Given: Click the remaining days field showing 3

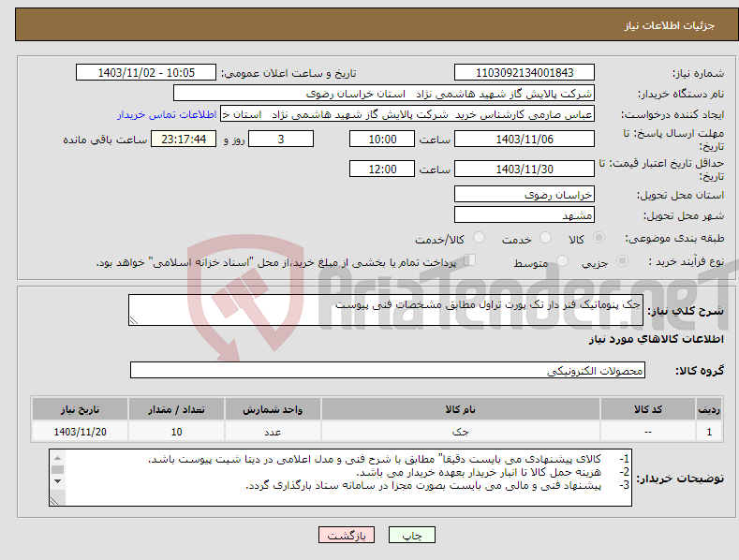Looking at the screenshot, I should click(281, 139).
